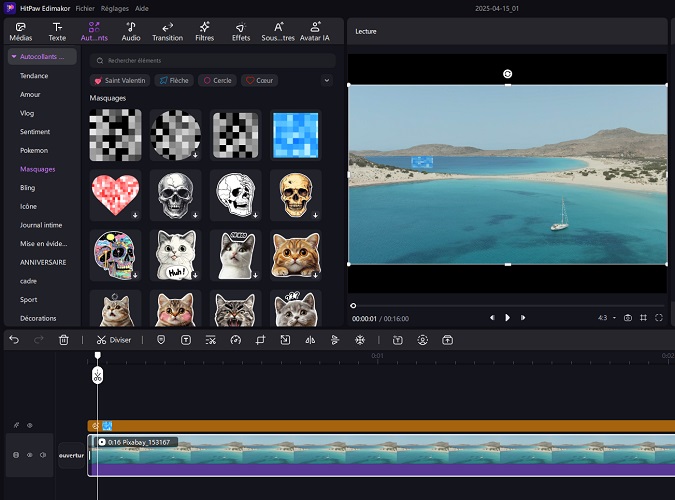Image resolution: width=675 pixels, height=500 pixels.
Task: Select the colorful painted skull sticker
Action: [x=115, y=255]
